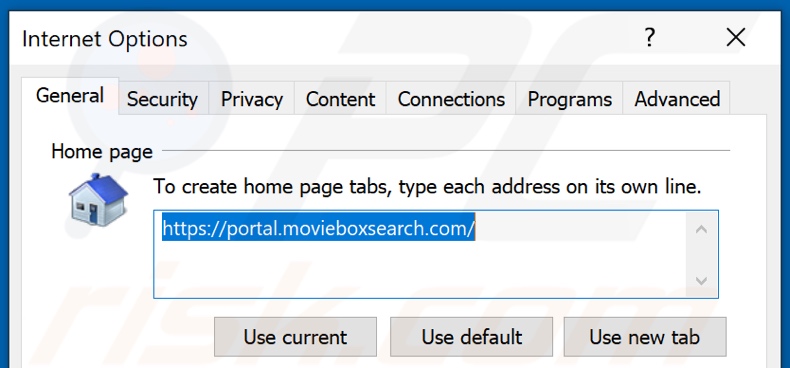Go to the Connections tab
Viewport: 790px width, 368px height.
451,99
